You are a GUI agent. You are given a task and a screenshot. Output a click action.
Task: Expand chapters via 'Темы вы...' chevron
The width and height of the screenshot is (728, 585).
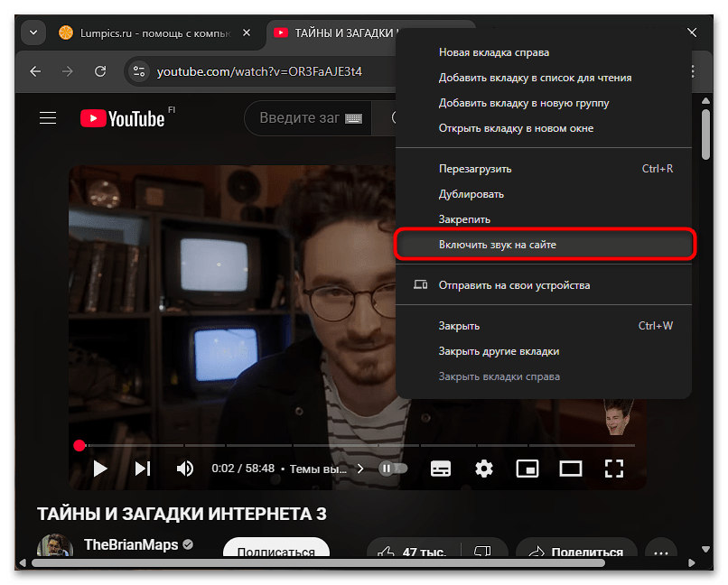(x=360, y=469)
